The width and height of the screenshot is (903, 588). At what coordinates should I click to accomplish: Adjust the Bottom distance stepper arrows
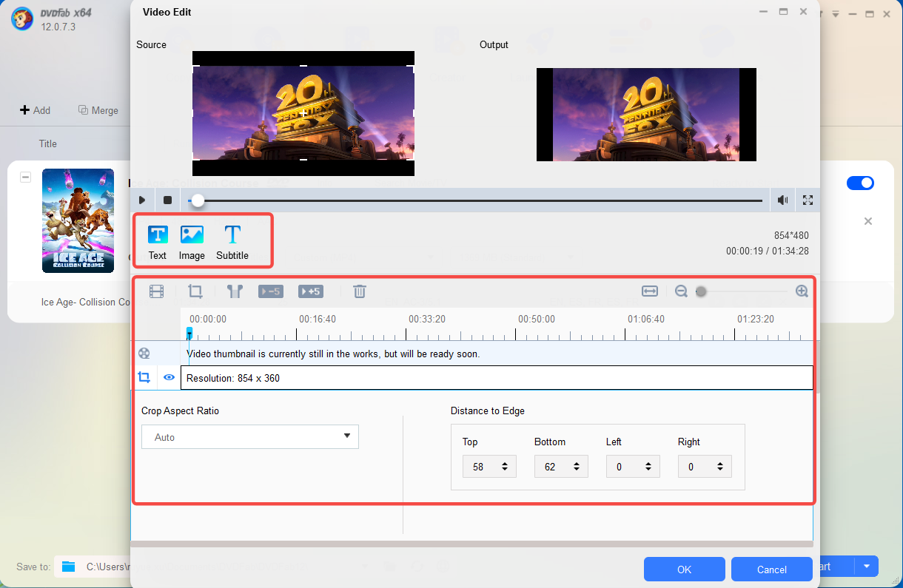tap(577, 467)
